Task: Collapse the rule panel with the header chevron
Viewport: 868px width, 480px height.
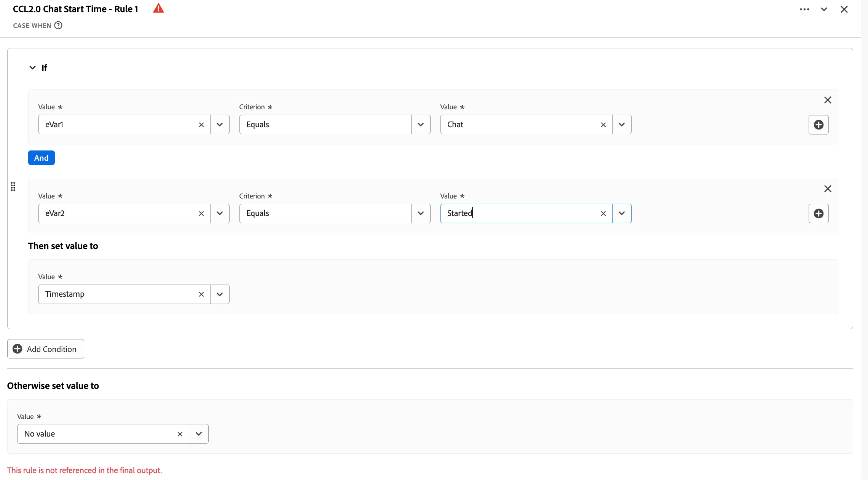Action: 824,9
